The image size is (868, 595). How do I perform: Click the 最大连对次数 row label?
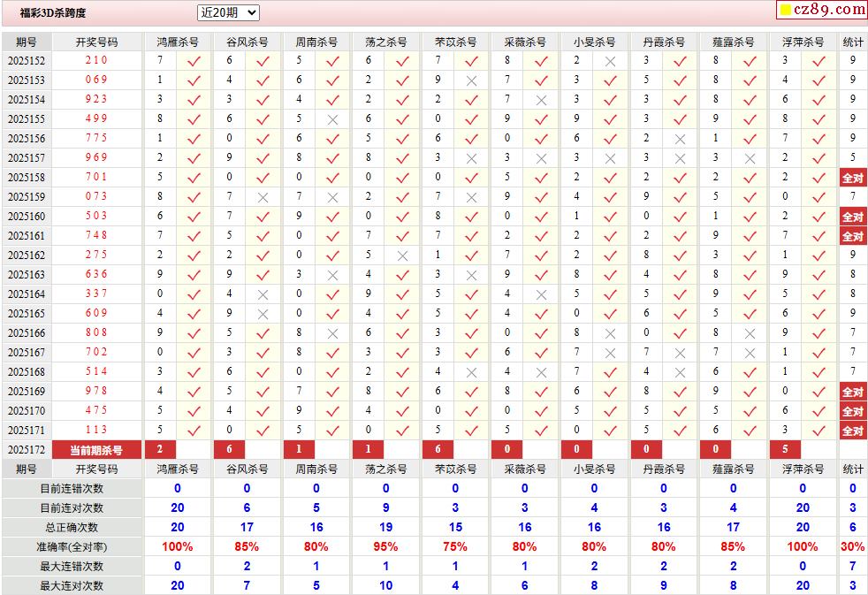[72, 585]
